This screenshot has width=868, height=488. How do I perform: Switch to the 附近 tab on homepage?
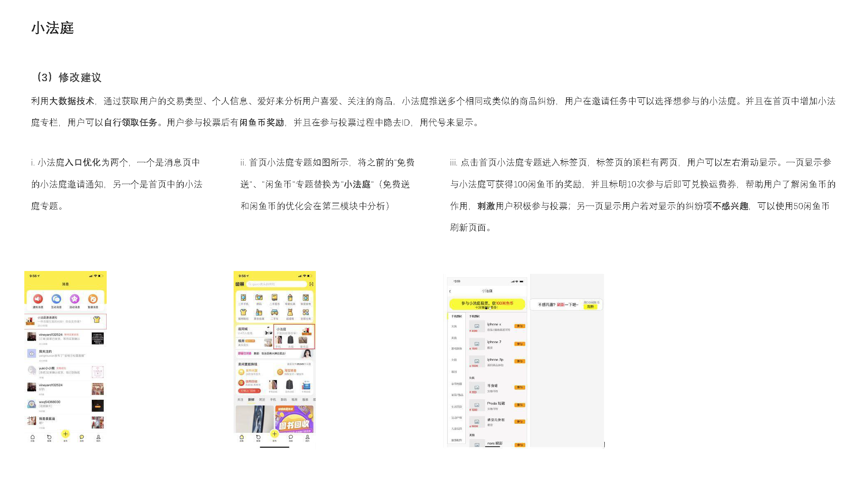coord(262,399)
